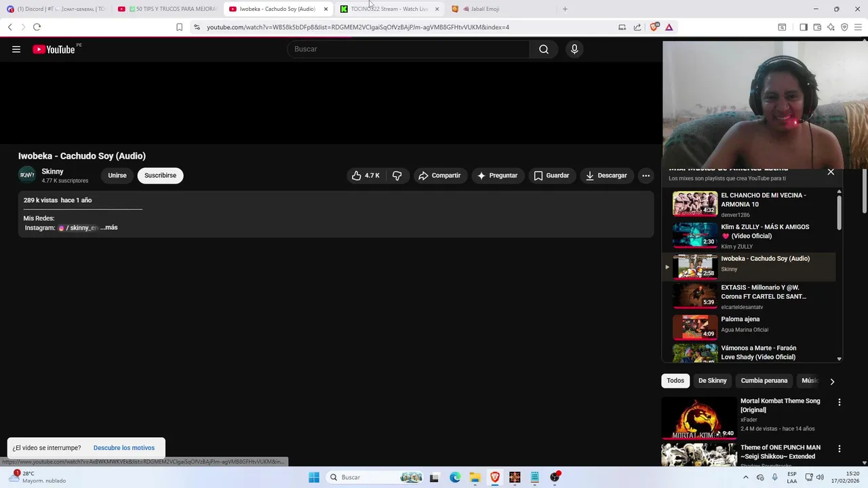Viewport: 868px width, 488px height.
Task: Start voice search with the microphone icon
Action: click(574, 49)
